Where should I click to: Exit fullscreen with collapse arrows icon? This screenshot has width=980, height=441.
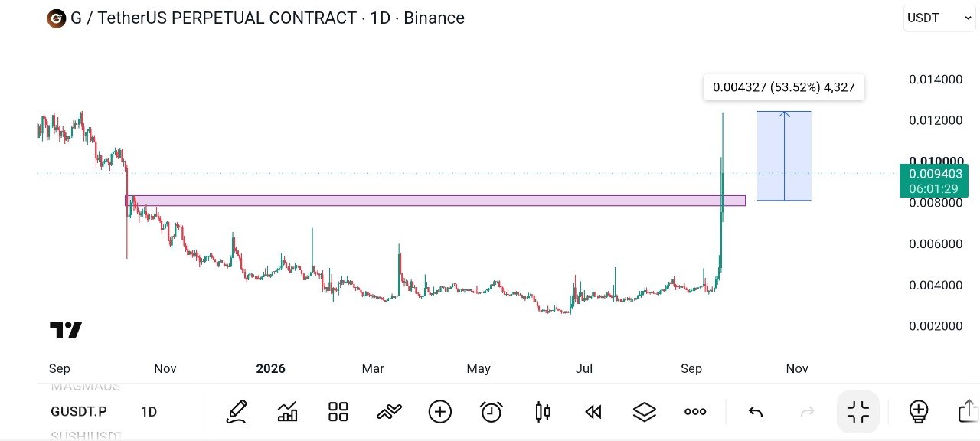pyautogui.click(x=858, y=412)
